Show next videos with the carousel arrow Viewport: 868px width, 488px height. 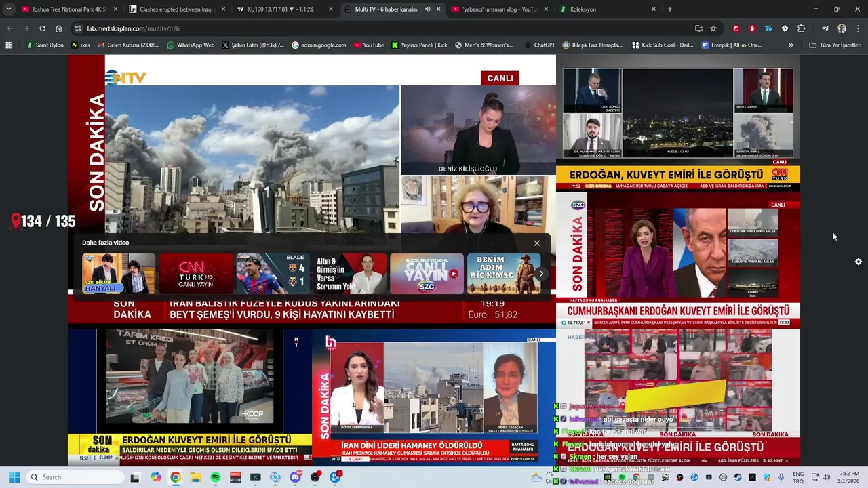(540, 274)
